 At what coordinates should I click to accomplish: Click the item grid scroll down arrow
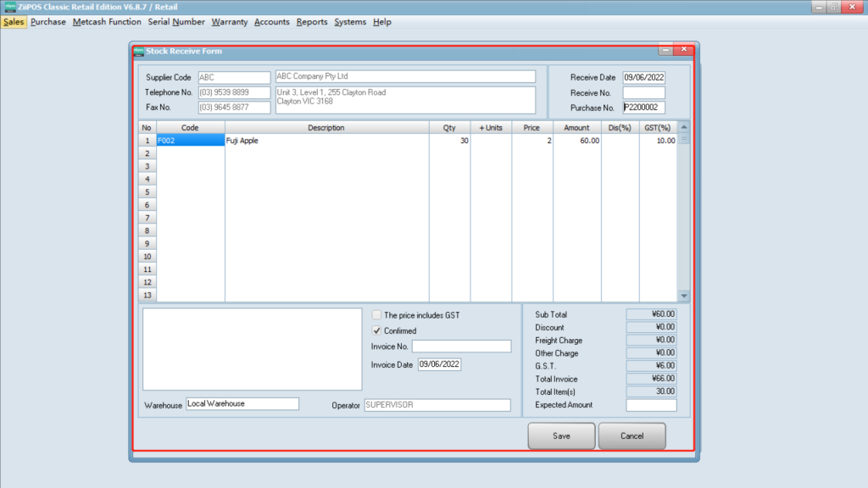[685, 295]
